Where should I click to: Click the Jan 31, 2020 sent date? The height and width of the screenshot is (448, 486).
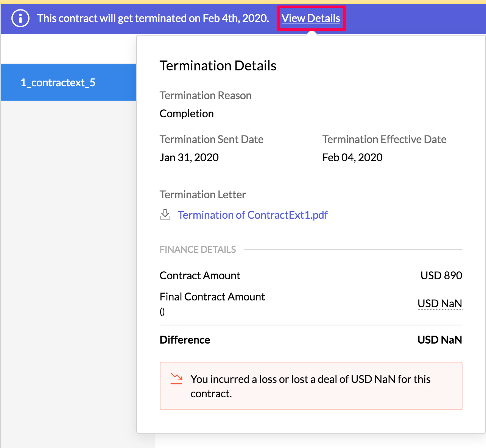tap(189, 157)
